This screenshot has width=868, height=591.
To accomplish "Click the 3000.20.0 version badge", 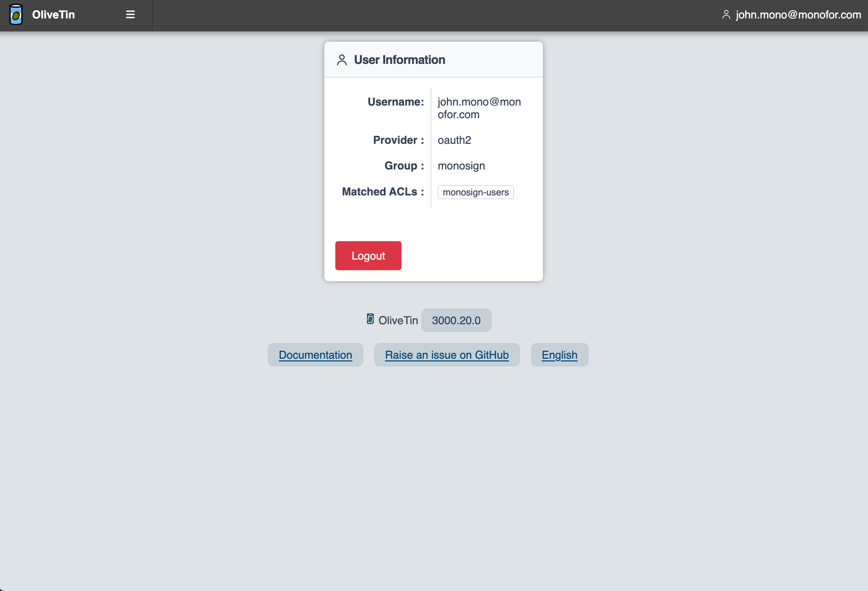I will click(457, 320).
